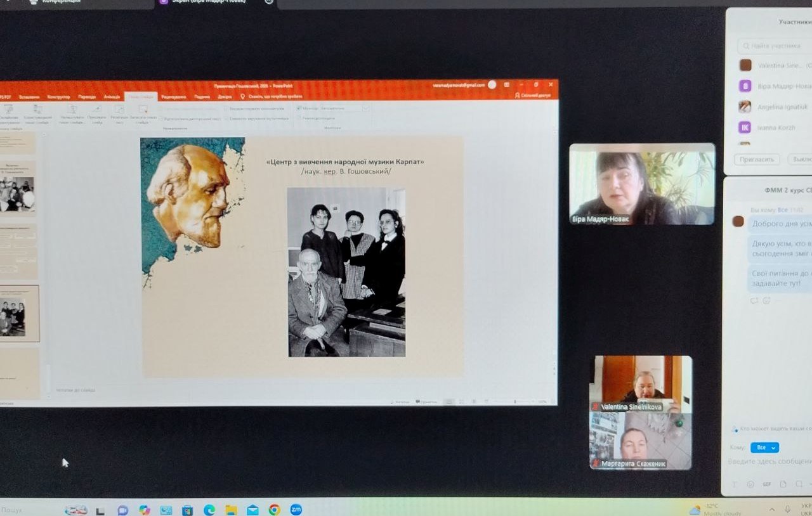Select the currently highlighted slide thumbnail

pos(18,313)
